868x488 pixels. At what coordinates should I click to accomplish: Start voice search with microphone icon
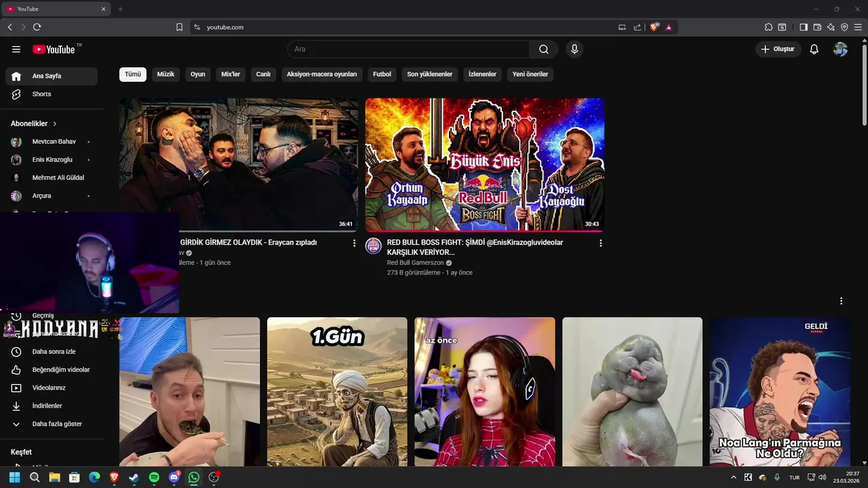coord(574,49)
